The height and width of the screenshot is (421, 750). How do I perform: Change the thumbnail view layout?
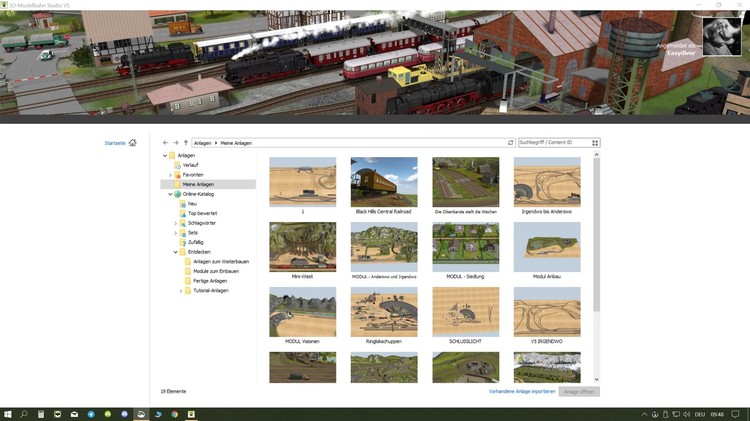(x=595, y=143)
